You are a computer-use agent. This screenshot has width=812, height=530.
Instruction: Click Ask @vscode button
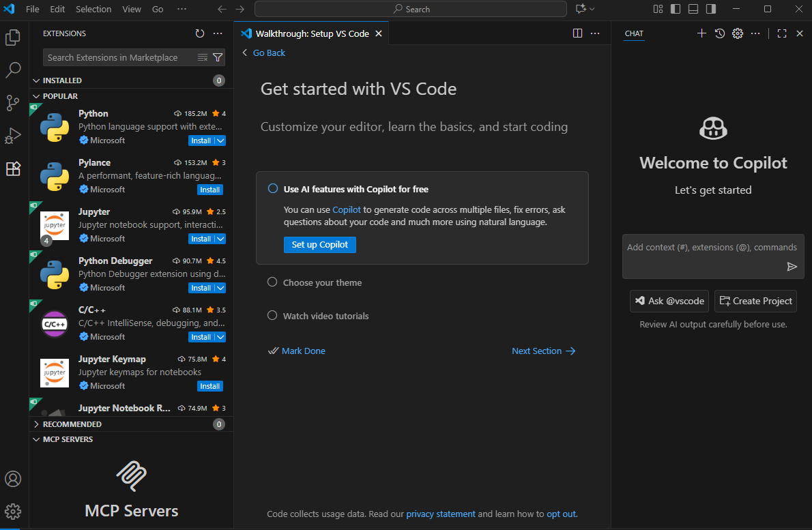[669, 301]
